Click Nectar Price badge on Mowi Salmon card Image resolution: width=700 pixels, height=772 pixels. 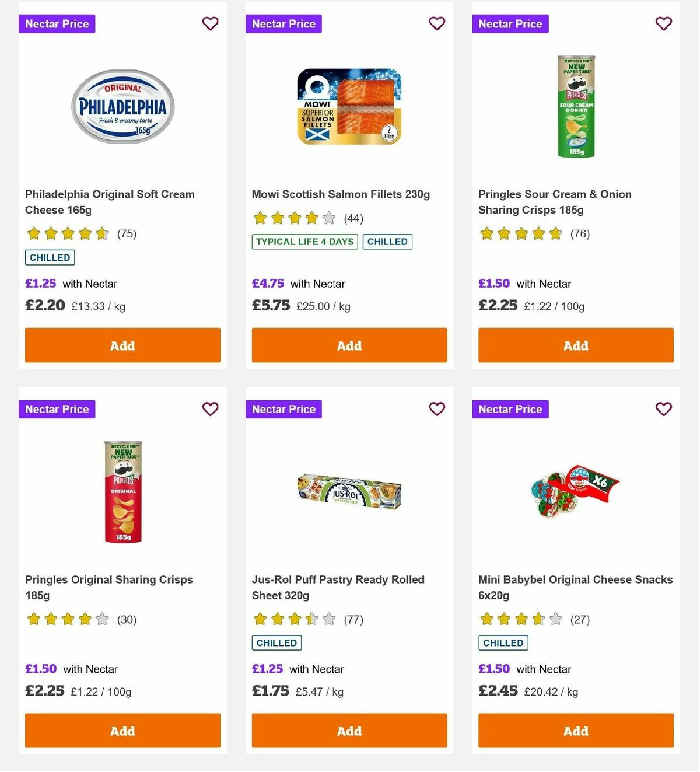pos(283,23)
